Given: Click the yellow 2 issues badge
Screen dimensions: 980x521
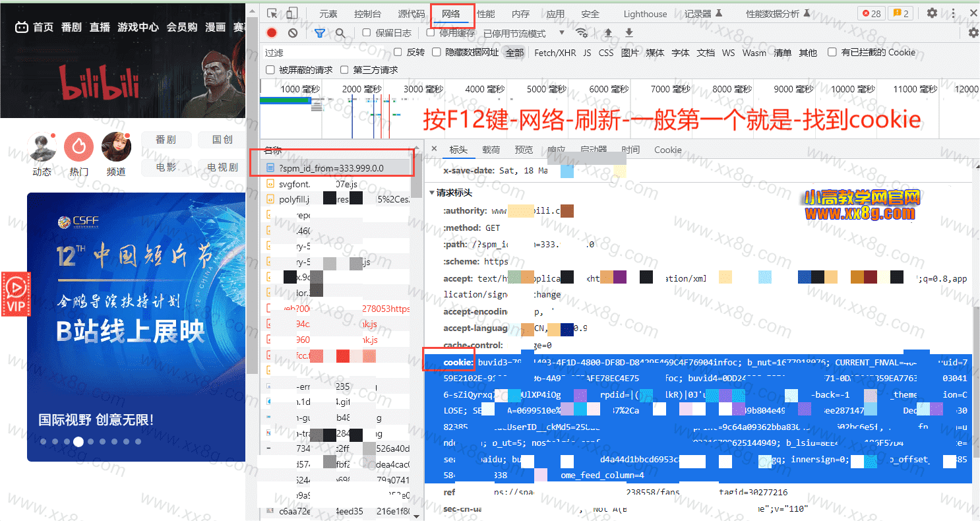Looking at the screenshot, I should (900, 13).
